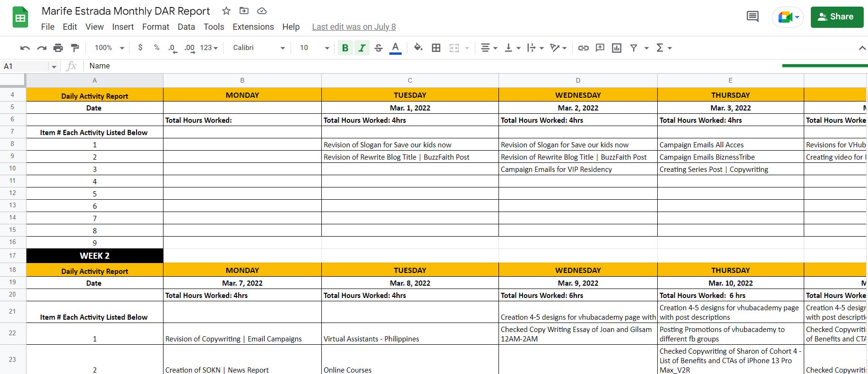Insert a chart
868x374 pixels.
click(x=617, y=48)
